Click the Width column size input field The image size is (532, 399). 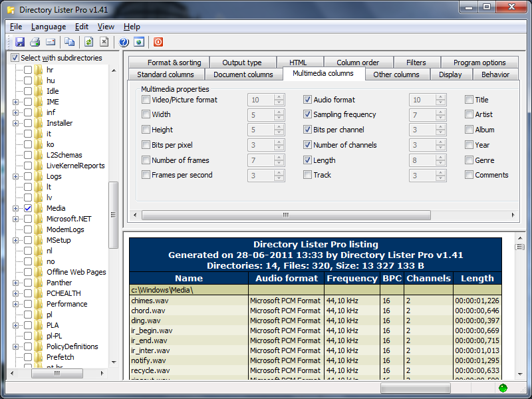(261, 114)
